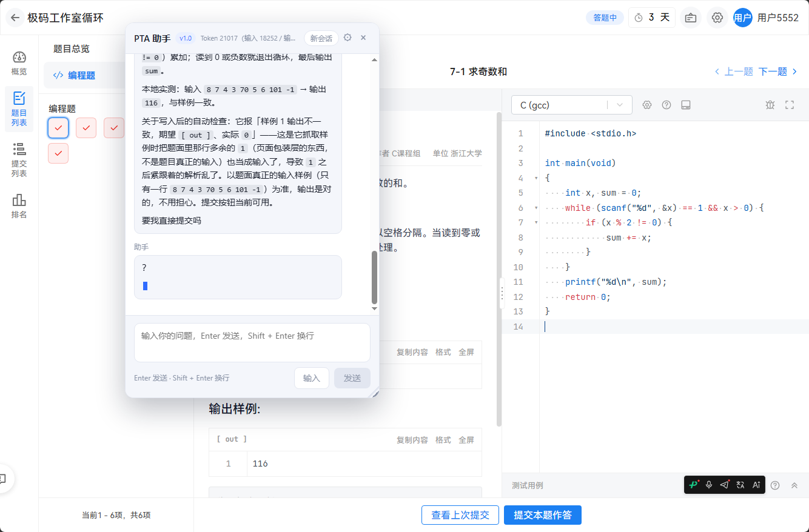Go to the previous question via 上一题
Image resolution: width=809 pixels, height=532 pixels.
[734, 72]
